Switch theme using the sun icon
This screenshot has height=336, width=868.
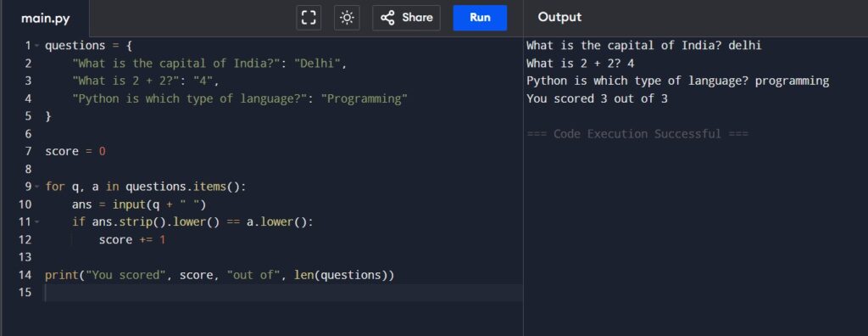coord(347,18)
